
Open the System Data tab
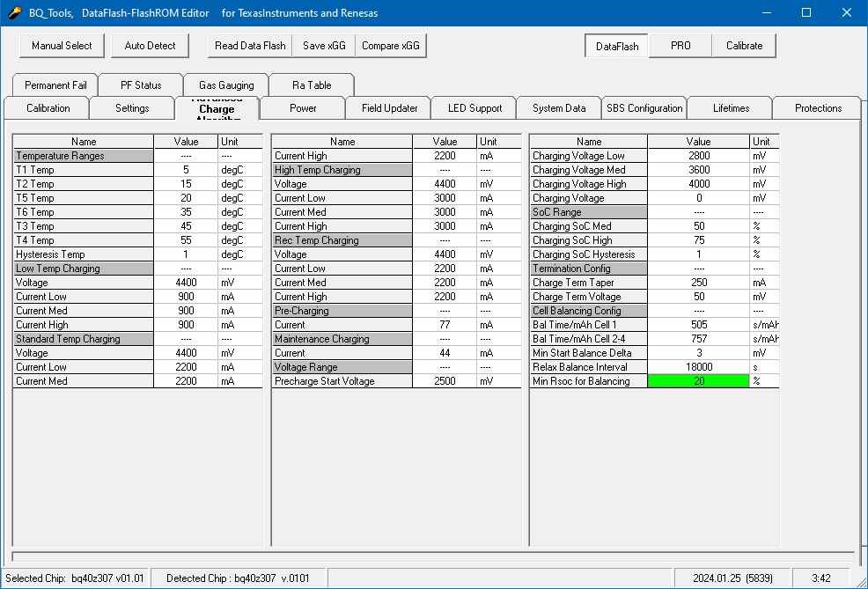[559, 108]
